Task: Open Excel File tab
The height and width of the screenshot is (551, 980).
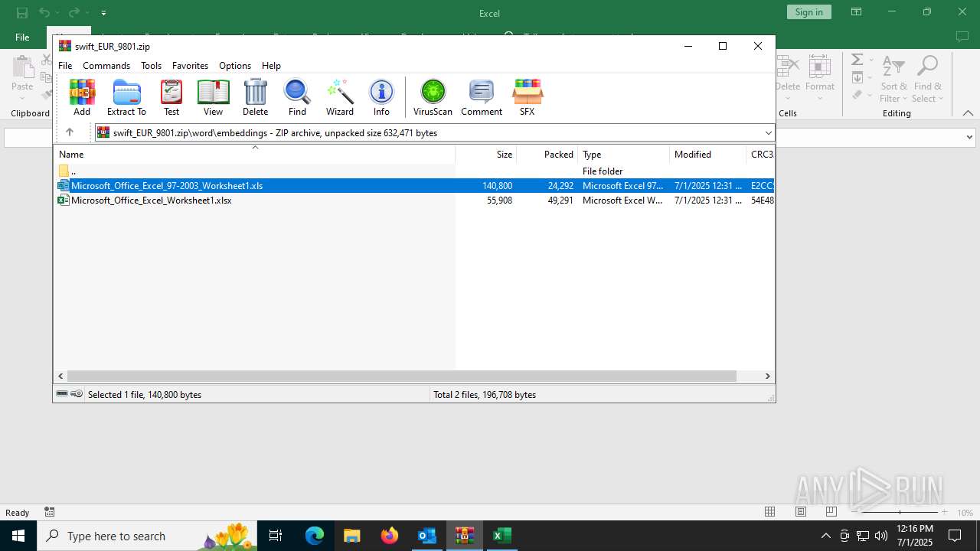Action: 22,37
